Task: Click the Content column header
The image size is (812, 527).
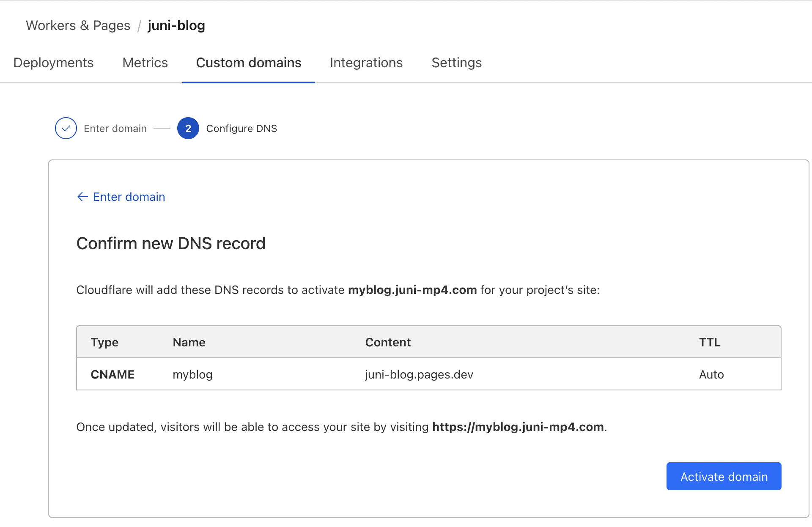Action: [x=388, y=342]
